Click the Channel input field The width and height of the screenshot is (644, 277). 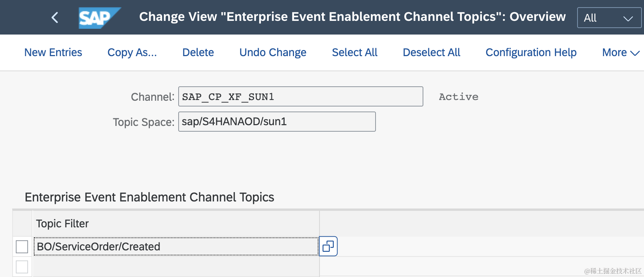click(300, 96)
